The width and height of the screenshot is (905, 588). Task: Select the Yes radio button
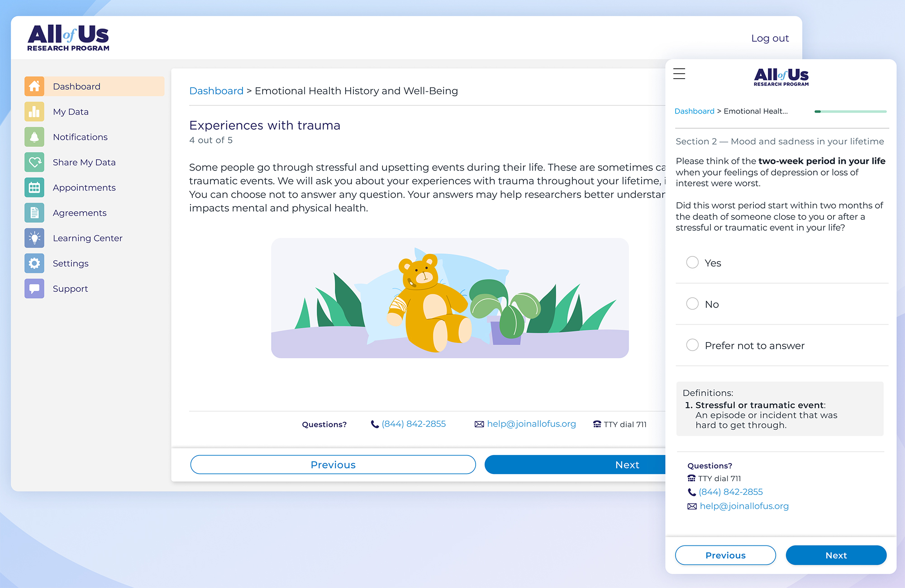coord(692,262)
